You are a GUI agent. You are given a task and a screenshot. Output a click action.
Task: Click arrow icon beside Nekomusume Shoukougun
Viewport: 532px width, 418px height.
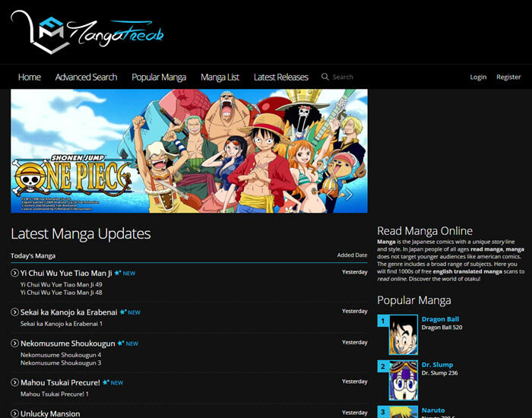pyautogui.click(x=14, y=343)
